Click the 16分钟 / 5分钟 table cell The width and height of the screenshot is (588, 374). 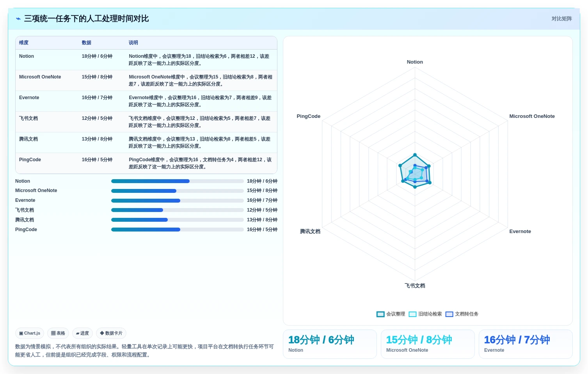click(97, 160)
